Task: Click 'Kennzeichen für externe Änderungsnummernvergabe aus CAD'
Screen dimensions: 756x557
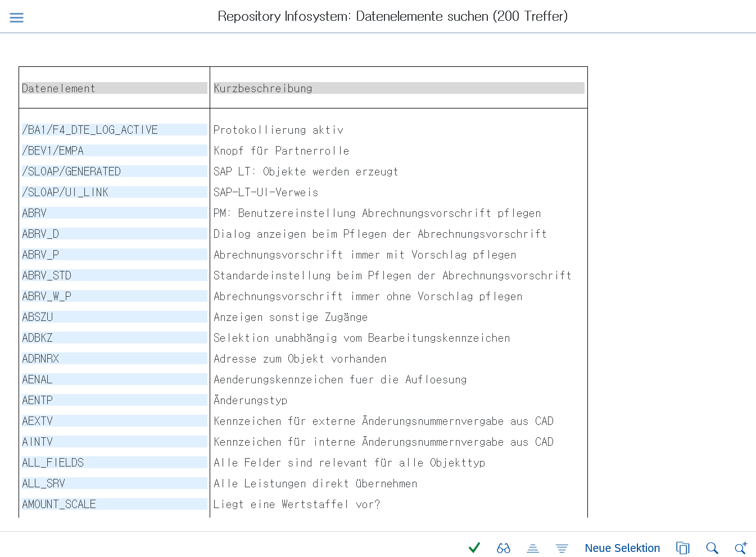Action: pyautogui.click(x=383, y=421)
